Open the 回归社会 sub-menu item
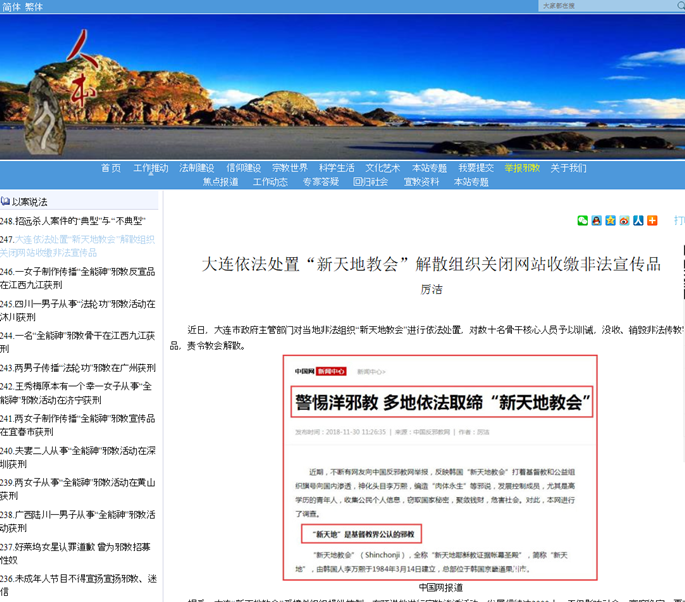 370,182
